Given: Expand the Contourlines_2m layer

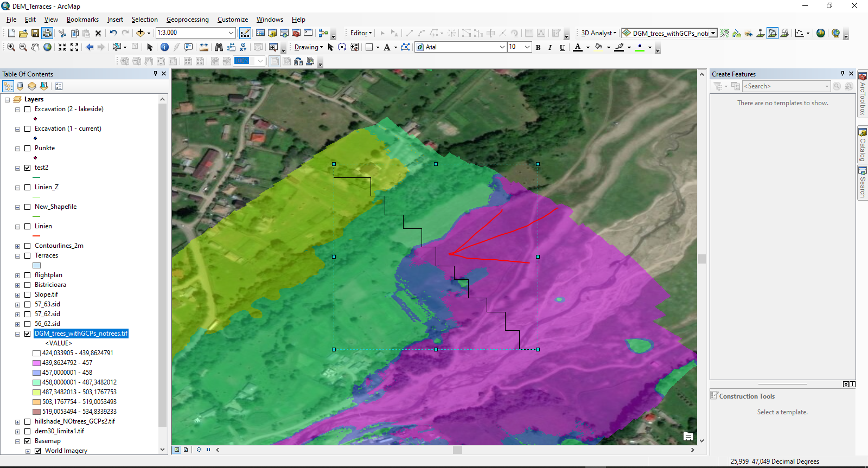Looking at the screenshot, I should pyautogui.click(x=17, y=246).
